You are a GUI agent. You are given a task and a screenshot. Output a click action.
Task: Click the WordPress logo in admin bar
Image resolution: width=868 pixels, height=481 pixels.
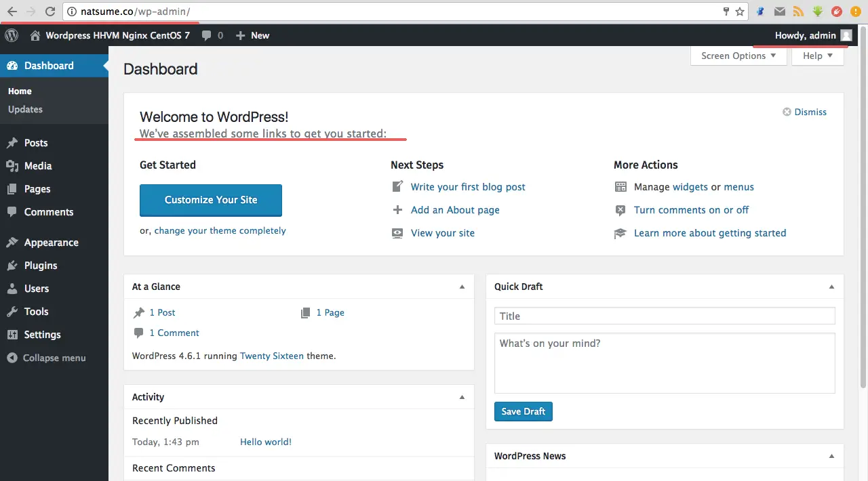12,35
